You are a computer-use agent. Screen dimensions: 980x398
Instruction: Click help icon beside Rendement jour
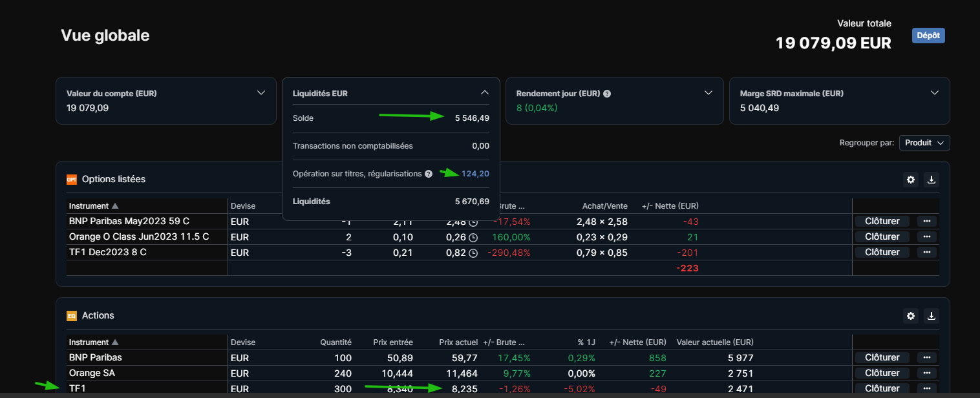[607, 94]
